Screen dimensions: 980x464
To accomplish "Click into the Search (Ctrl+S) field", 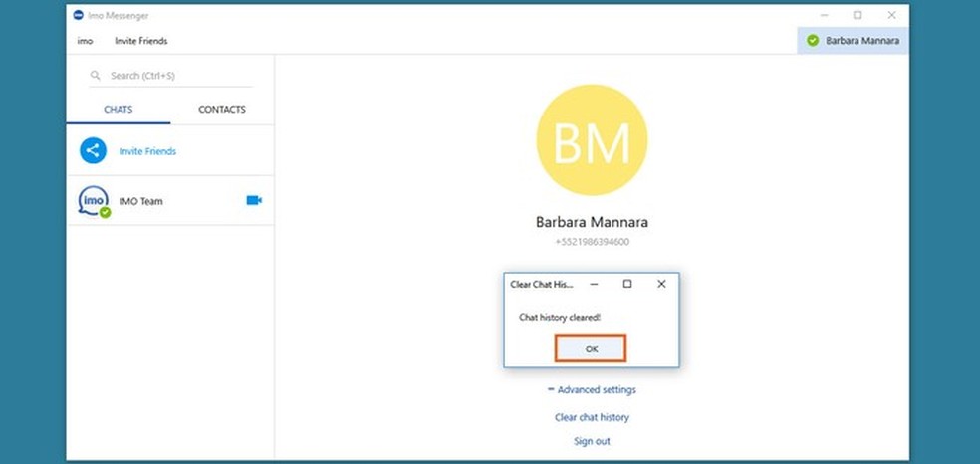I will pyautogui.click(x=170, y=76).
